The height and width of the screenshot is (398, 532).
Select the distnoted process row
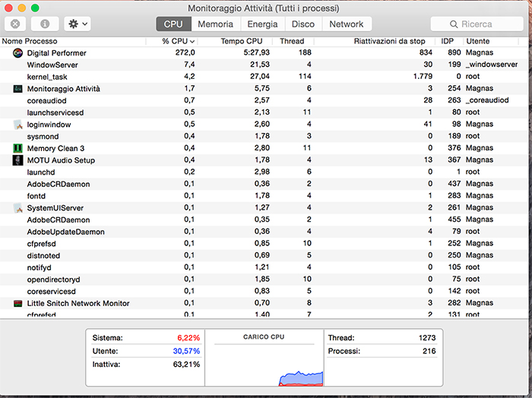(x=264, y=256)
